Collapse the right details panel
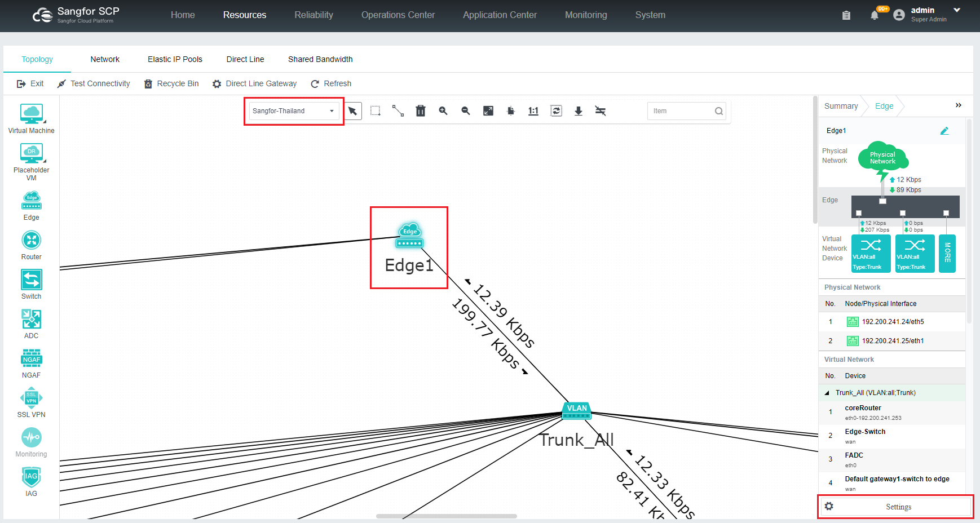 (x=959, y=105)
